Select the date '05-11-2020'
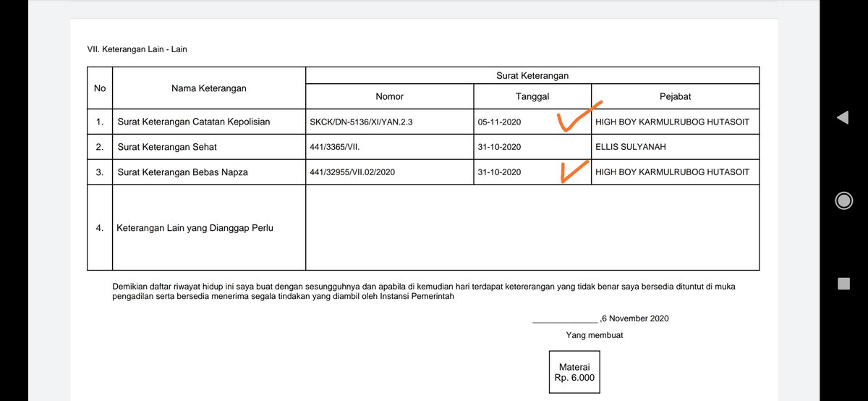Viewport: 868px width, 401px height. tap(499, 122)
